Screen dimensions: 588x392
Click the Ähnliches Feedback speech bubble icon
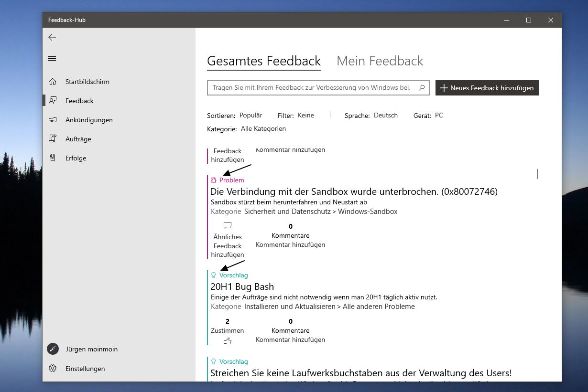(x=228, y=225)
